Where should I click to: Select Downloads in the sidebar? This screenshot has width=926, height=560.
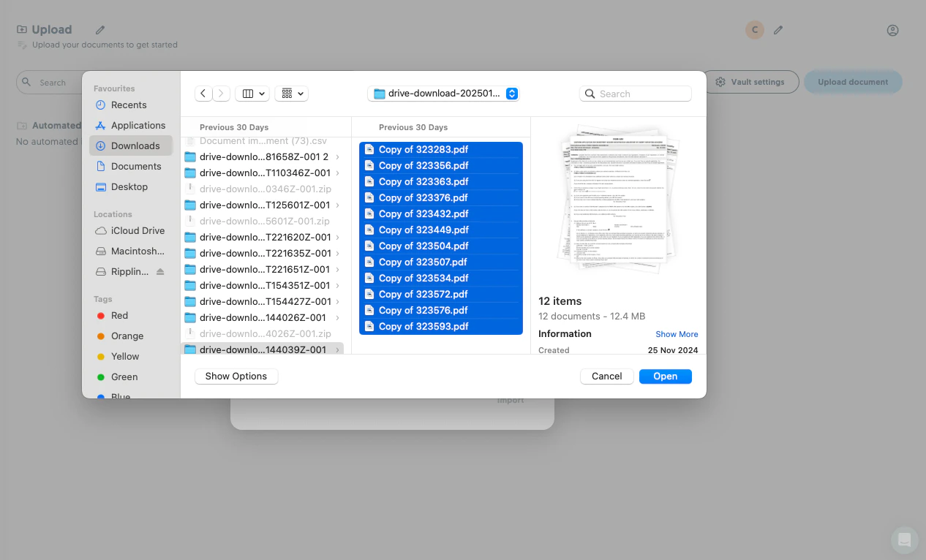click(x=130, y=145)
